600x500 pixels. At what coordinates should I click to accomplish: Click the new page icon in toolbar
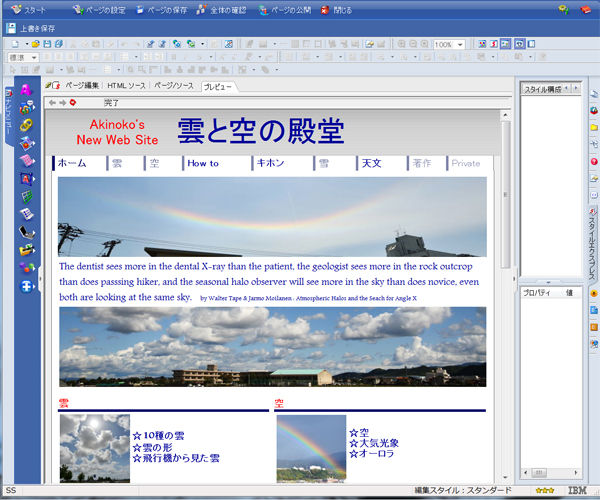[15, 44]
